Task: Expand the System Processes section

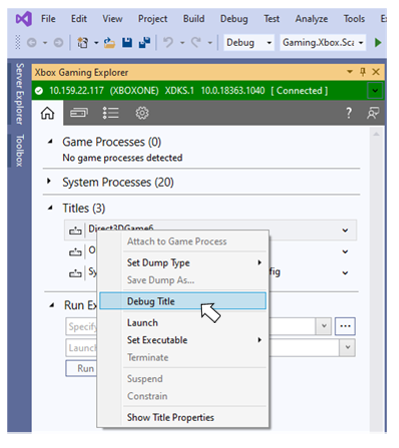Action: coord(49,181)
